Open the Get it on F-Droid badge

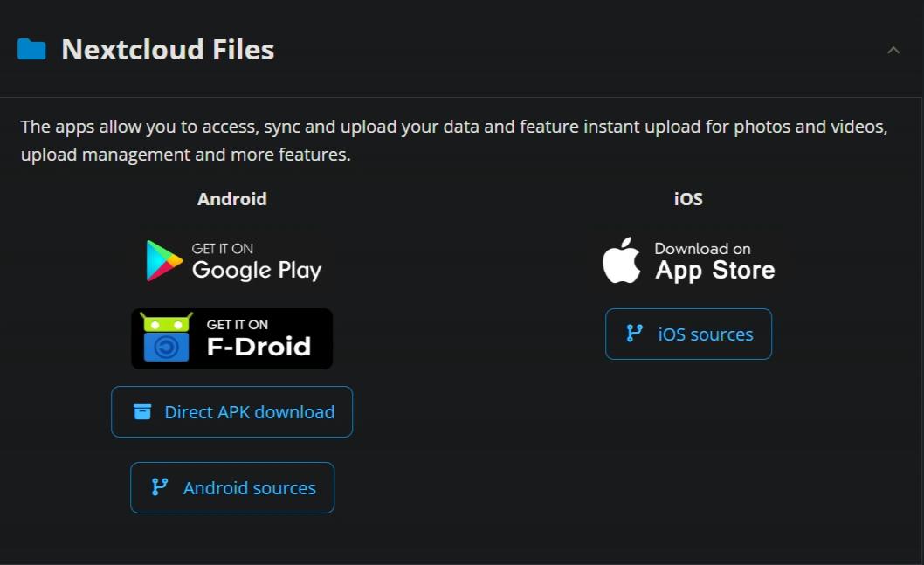point(231,339)
